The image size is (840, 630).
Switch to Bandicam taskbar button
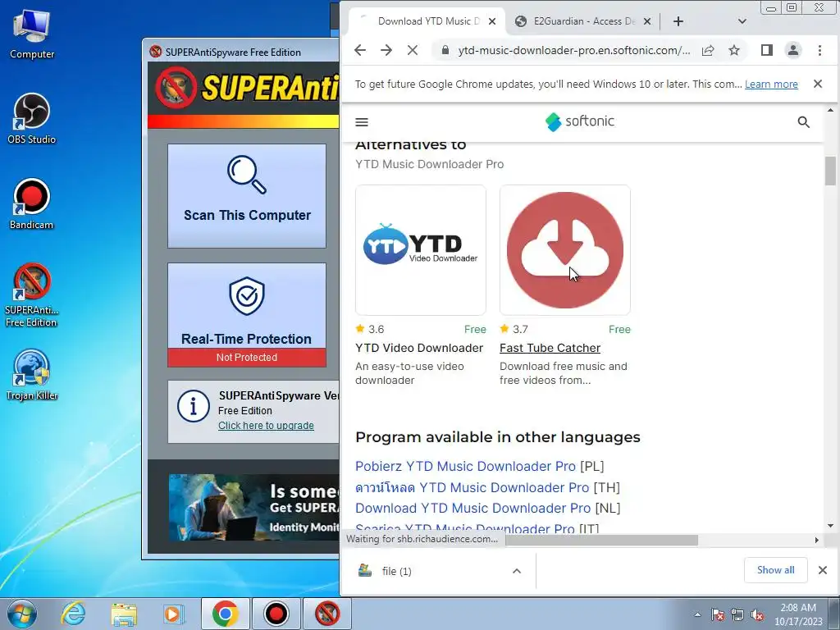click(276, 614)
